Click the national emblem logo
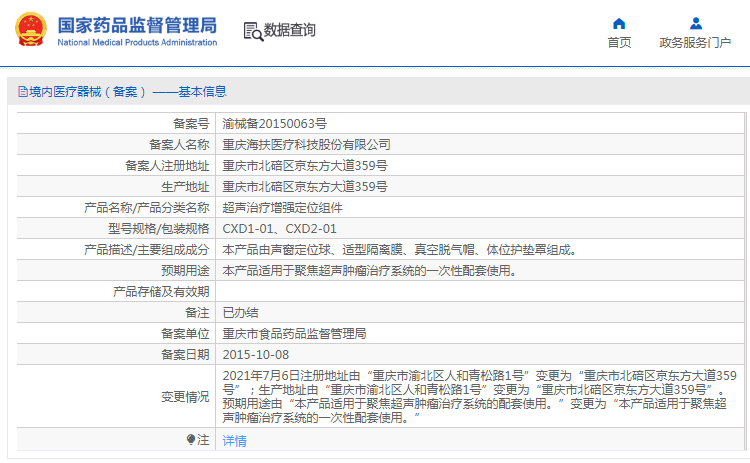This screenshot has height=463, width=750. 31,30
